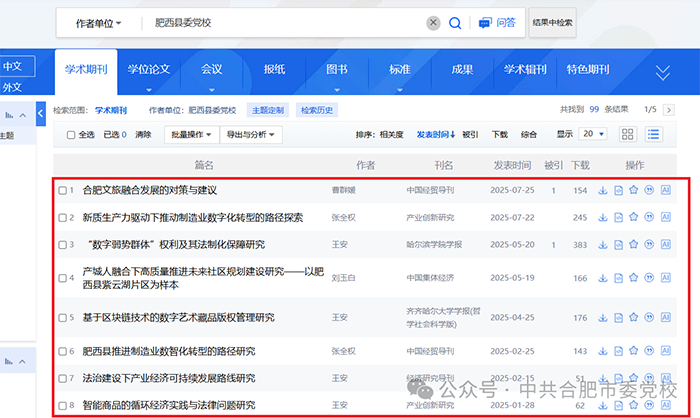700x418 pixels.
Task: Collapse the left sidebar with arrow button
Action: [41, 113]
